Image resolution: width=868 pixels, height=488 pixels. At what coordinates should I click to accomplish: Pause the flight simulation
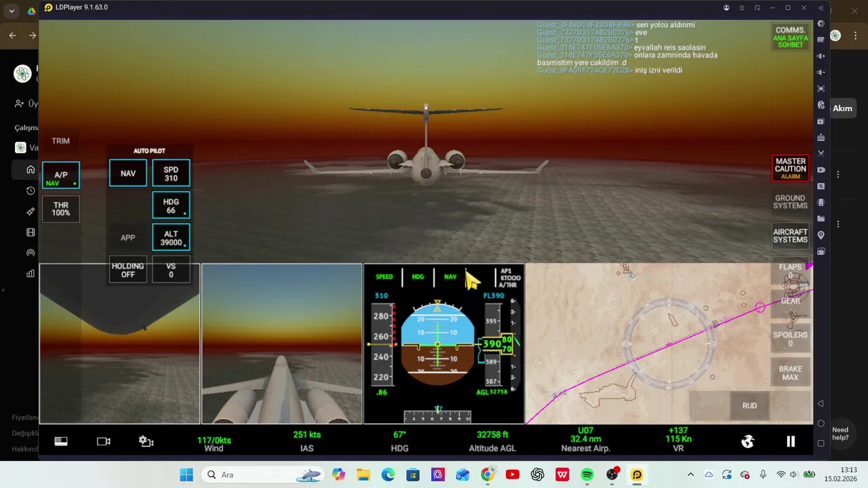click(x=791, y=441)
